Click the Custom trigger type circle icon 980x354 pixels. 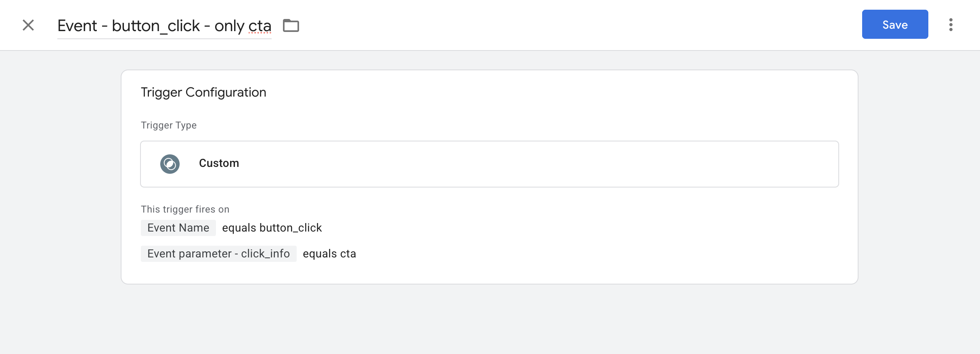[x=170, y=164]
